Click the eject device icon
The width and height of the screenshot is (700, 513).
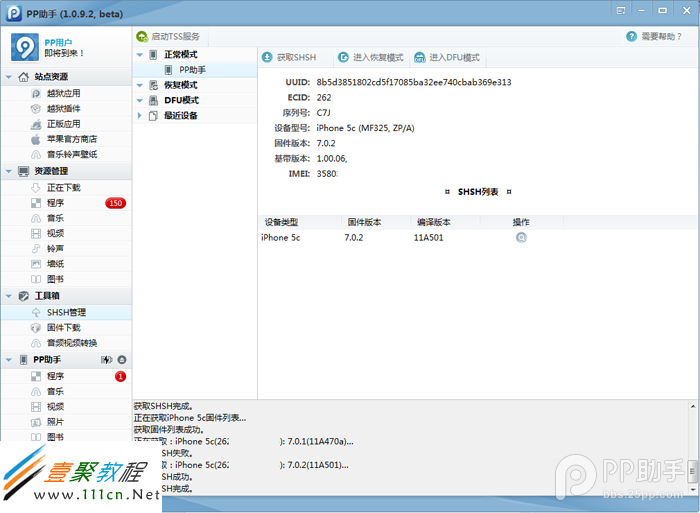[x=122, y=360]
